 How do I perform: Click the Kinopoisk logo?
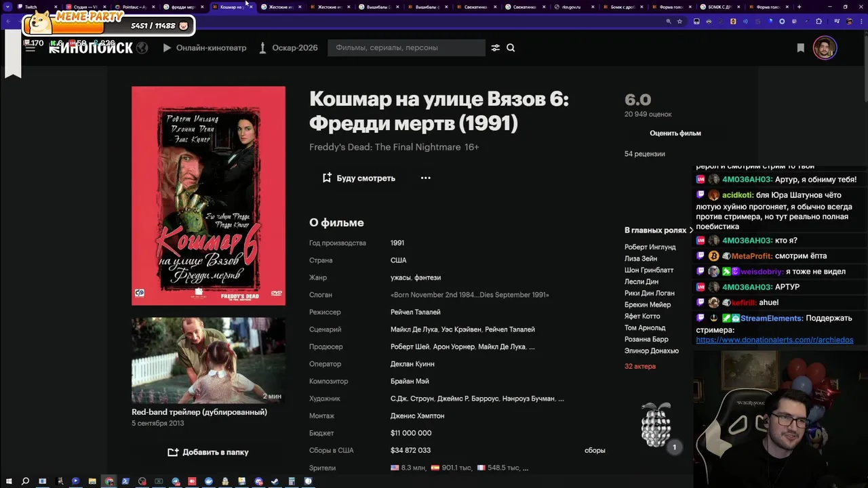point(91,48)
